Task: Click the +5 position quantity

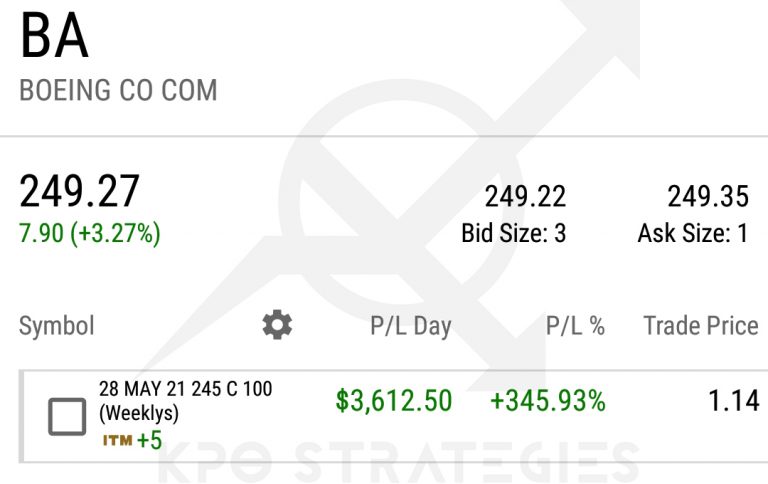Action: (149, 440)
